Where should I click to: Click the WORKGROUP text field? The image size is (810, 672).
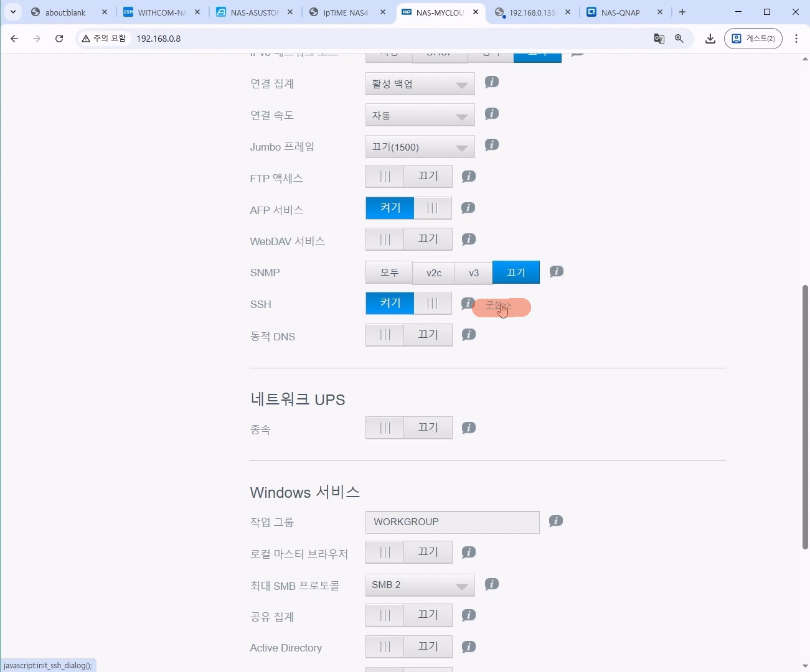pos(452,522)
